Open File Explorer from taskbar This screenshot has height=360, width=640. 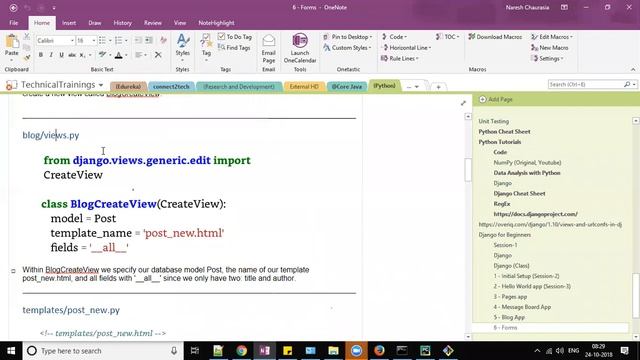click(333, 351)
